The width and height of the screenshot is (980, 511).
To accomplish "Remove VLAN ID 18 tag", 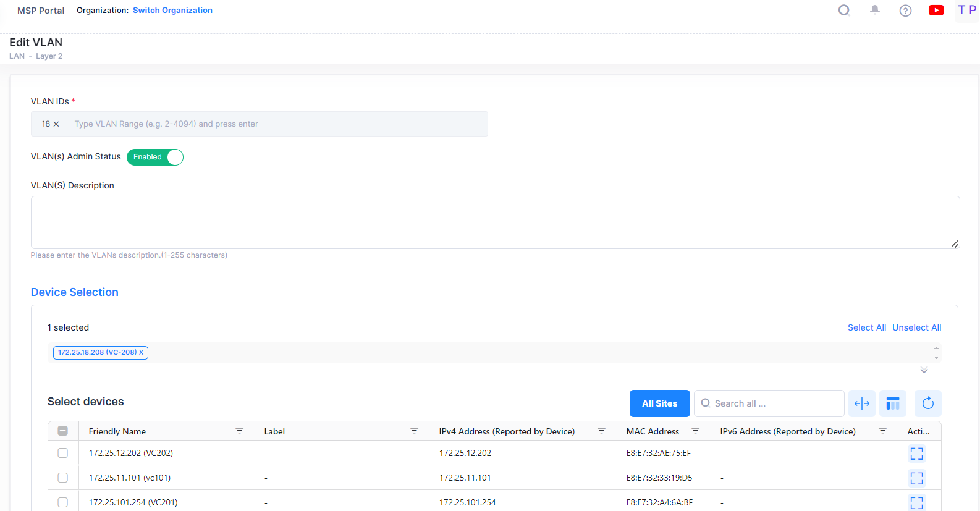I will click(x=56, y=124).
